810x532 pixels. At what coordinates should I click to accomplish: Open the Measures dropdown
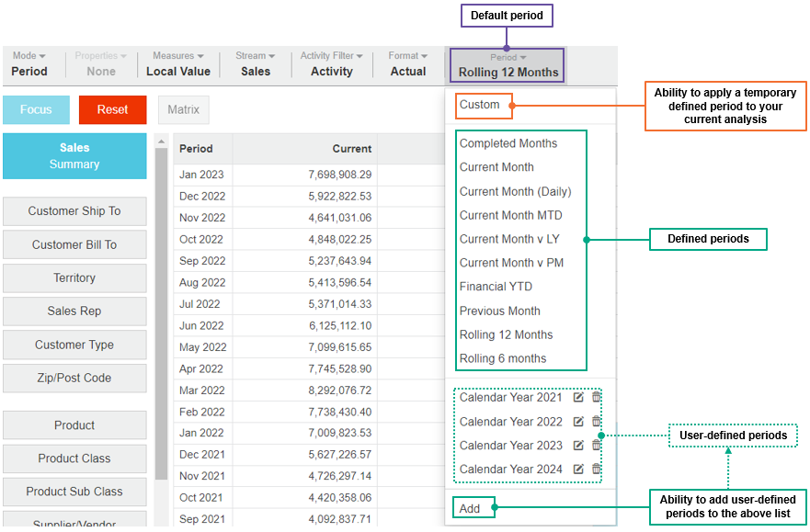click(x=178, y=64)
